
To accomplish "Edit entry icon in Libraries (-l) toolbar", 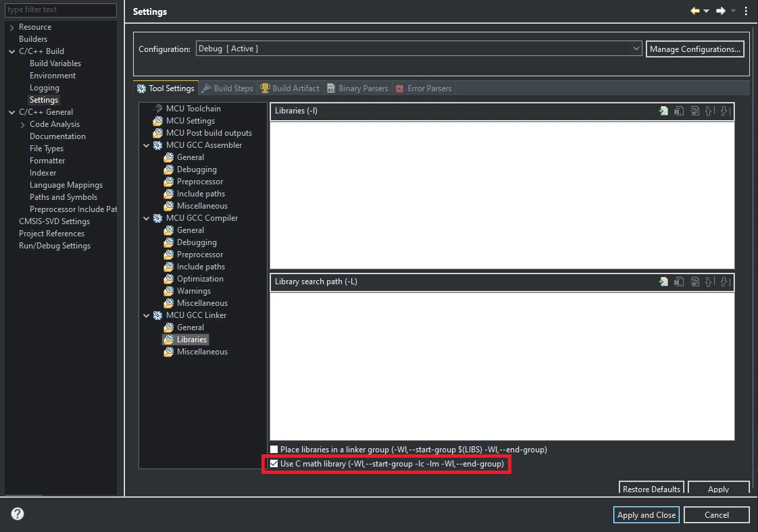I will [x=694, y=111].
